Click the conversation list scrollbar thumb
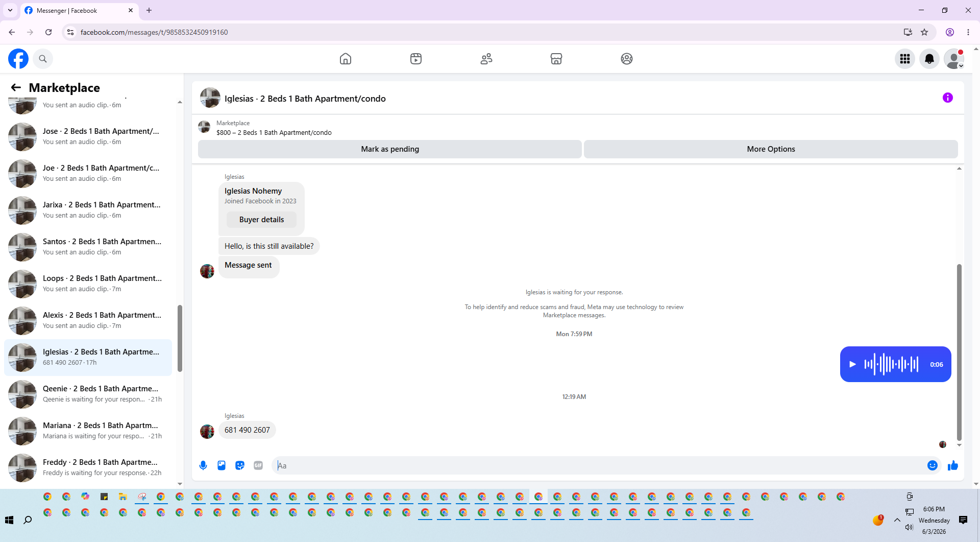The height and width of the screenshot is (542, 980). click(180, 338)
